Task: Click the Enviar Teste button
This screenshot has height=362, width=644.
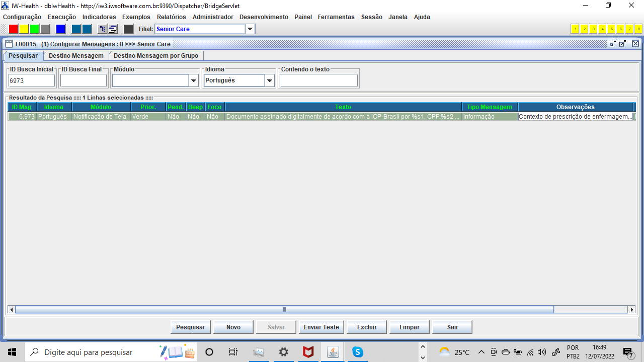Action: click(x=321, y=327)
